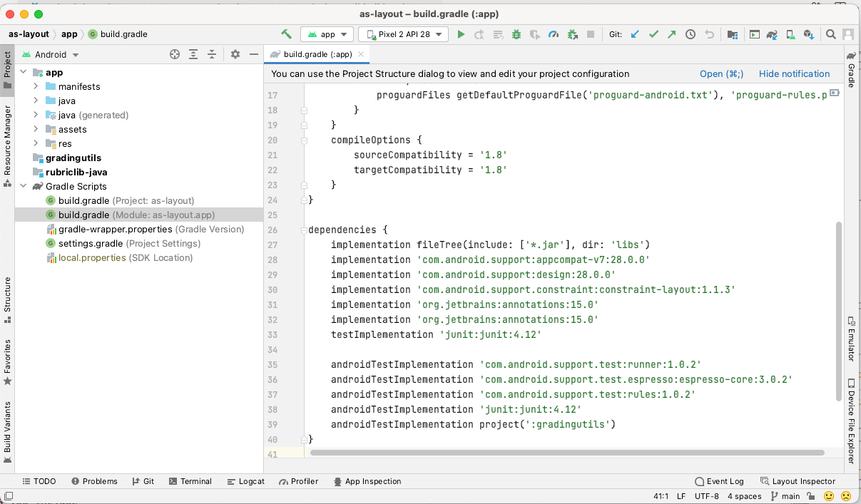Open the app run configuration dropdown
The width and height of the screenshot is (861, 504).
327,34
